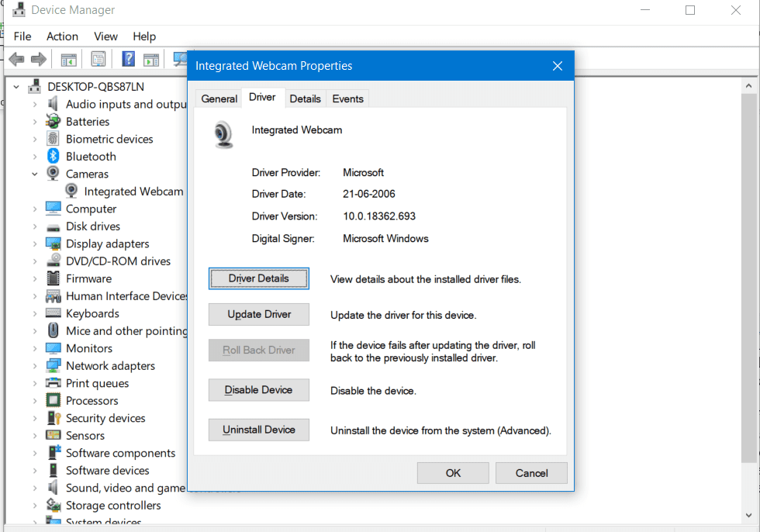Click the Show/Hide console tree icon

[x=68, y=60]
